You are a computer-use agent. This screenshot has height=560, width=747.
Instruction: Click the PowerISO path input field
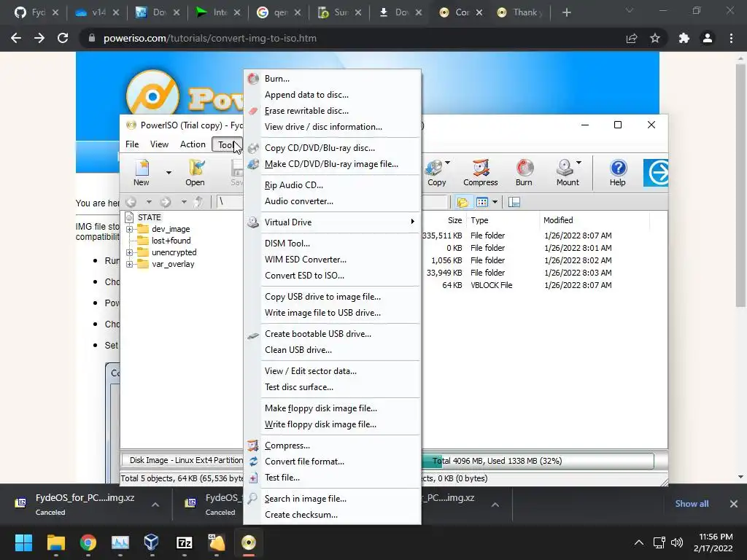click(x=231, y=203)
